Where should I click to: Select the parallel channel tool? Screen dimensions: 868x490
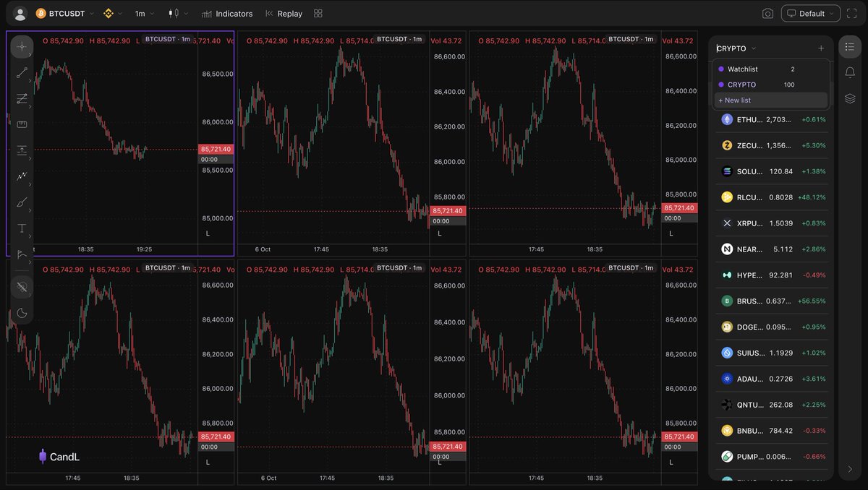(x=22, y=98)
